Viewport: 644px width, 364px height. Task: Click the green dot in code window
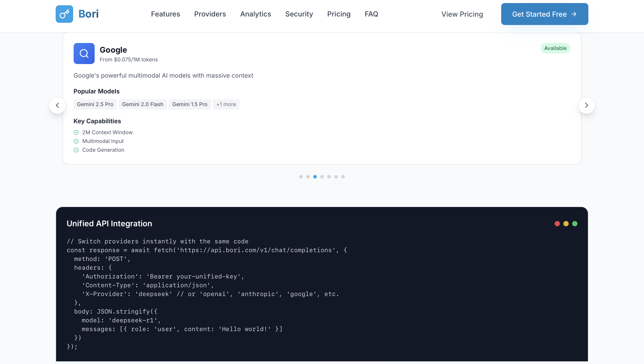tap(575, 224)
